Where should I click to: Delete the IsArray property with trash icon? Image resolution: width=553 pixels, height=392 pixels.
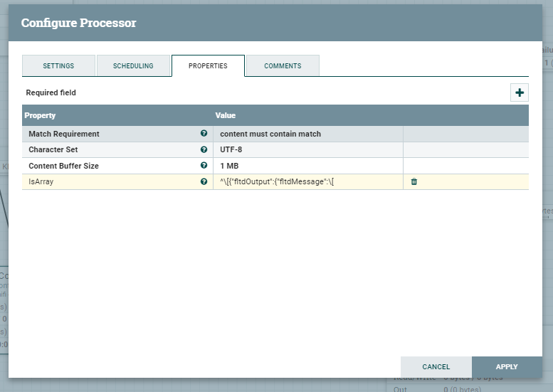tap(414, 182)
